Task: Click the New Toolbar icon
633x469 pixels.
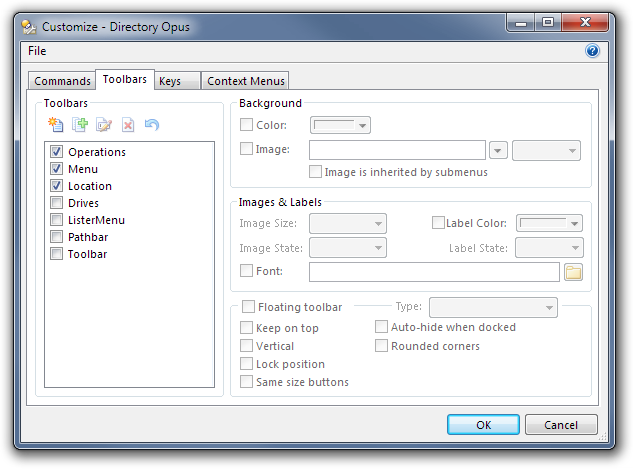Action: point(56,124)
